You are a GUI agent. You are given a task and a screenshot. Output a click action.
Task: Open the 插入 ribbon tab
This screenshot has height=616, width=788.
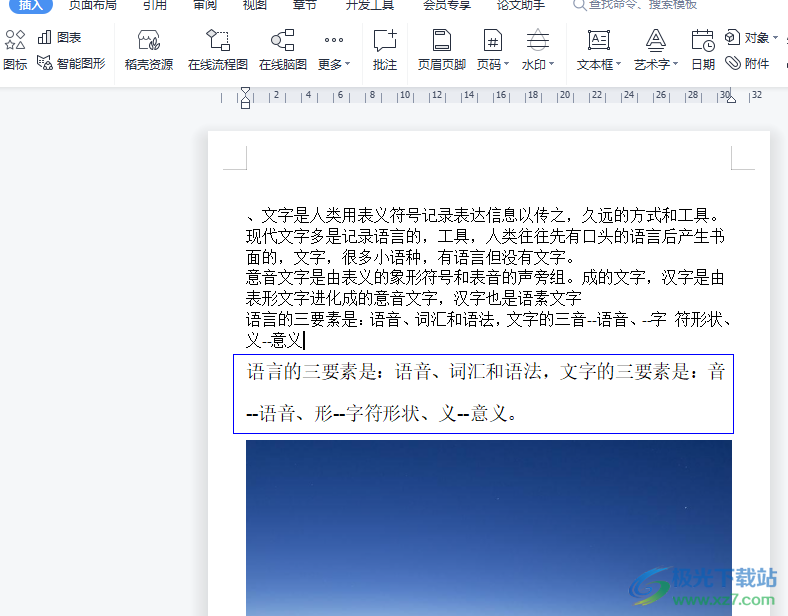pyautogui.click(x=31, y=5)
